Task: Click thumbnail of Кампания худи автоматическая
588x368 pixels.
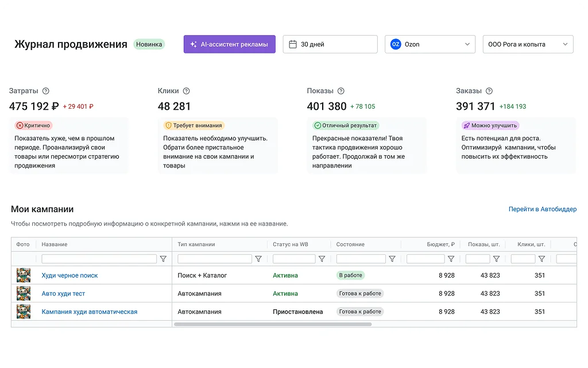Action: point(24,312)
